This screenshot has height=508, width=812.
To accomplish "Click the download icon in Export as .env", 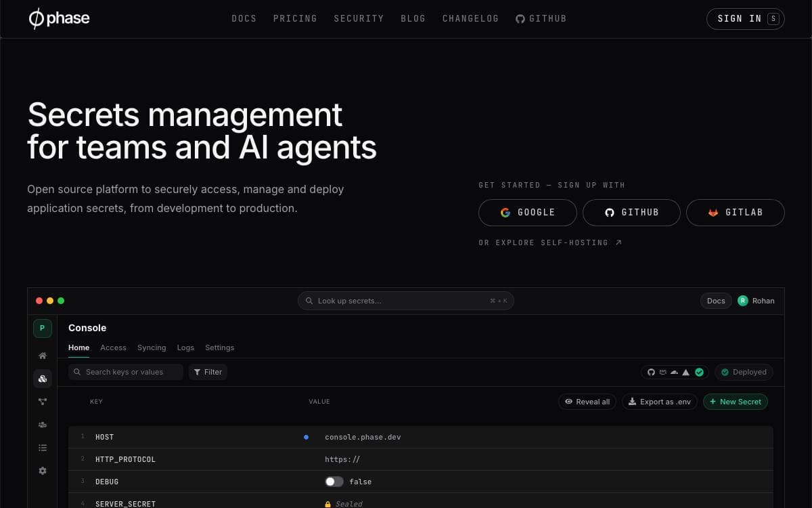I will point(633,402).
